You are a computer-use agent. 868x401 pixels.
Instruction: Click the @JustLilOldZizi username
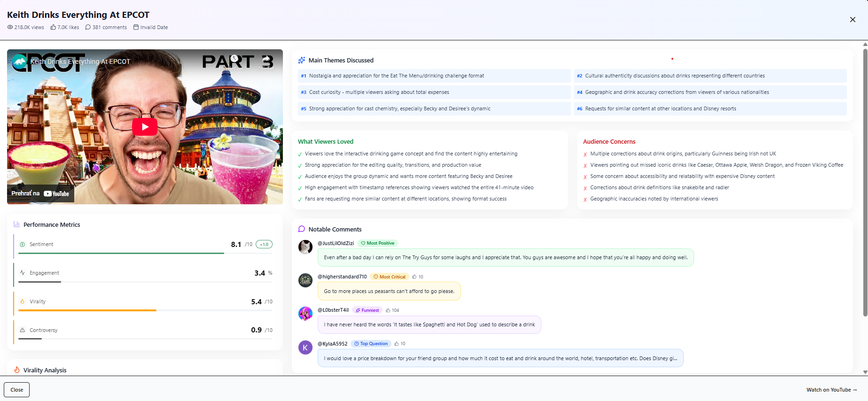point(336,243)
